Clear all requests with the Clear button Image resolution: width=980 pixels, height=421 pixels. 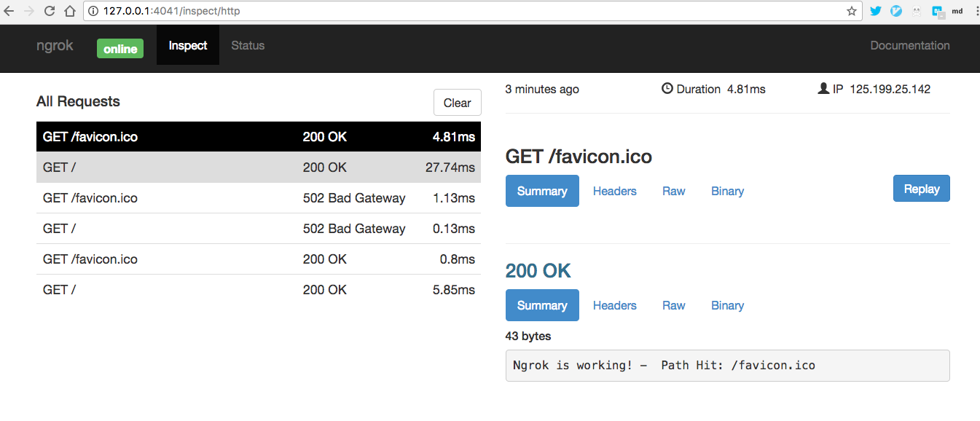[x=457, y=103]
